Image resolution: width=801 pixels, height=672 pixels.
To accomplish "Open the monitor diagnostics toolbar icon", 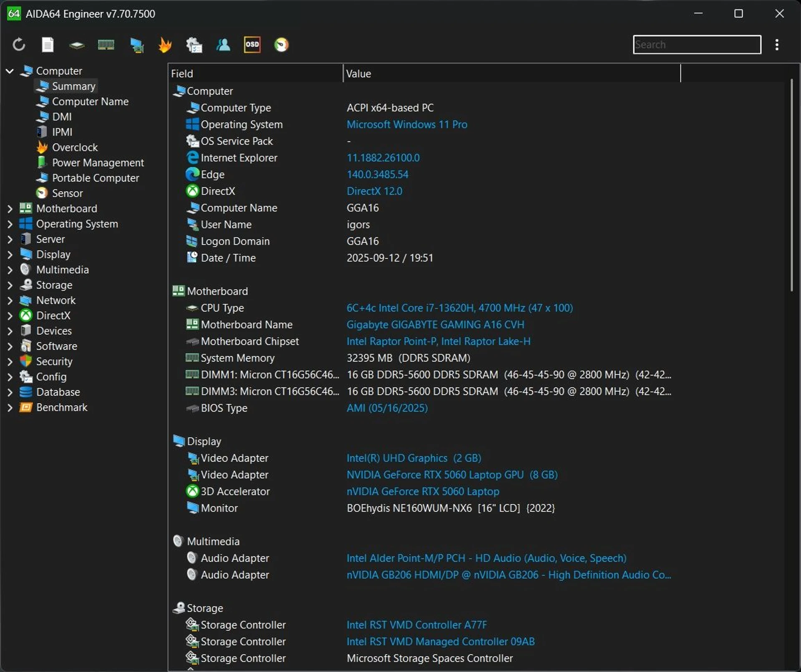I will [x=136, y=45].
